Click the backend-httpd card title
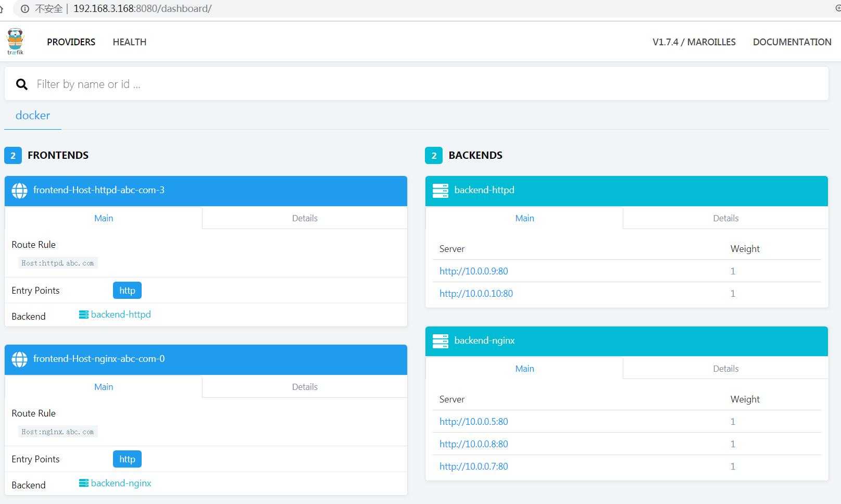Image resolution: width=841 pixels, height=504 pixels. [484, 190]
